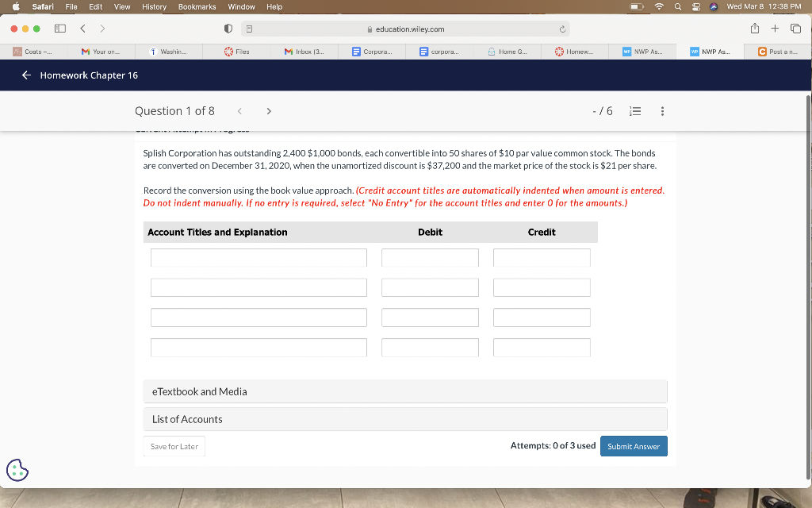812x508 pixels.
Task: Open the View menu
Action: 122,6
